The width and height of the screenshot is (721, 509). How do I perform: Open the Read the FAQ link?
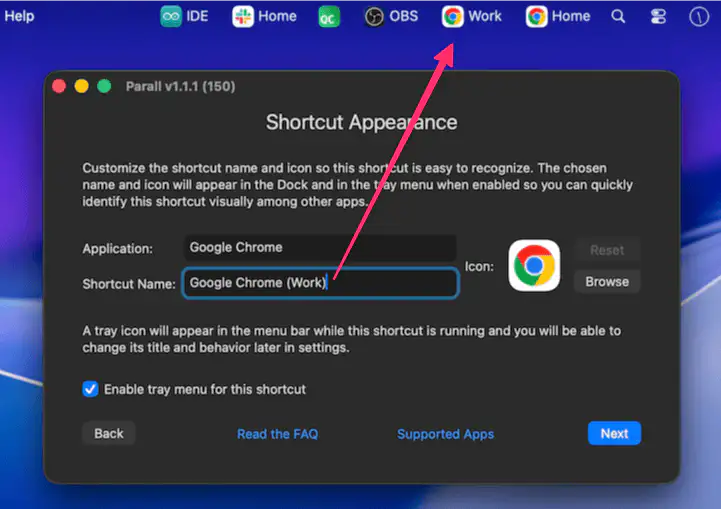click(277, 434)
